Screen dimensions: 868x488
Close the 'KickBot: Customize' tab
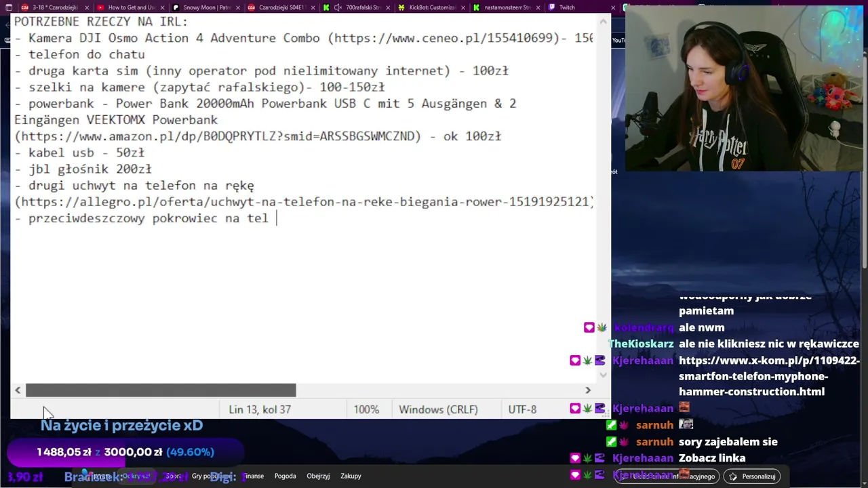pyautogui.click(x=463, y=7)
